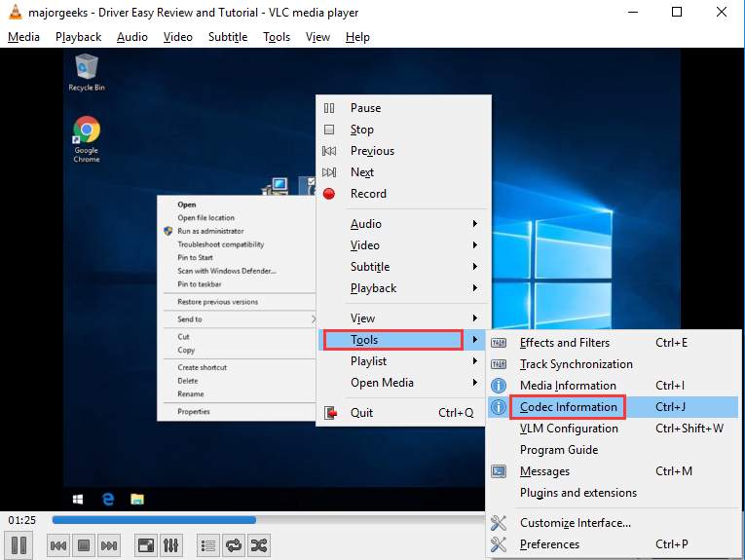Open the Audio menu in menu bar
745x560 pixels.
pyautogui.click(x=132, y=37)
